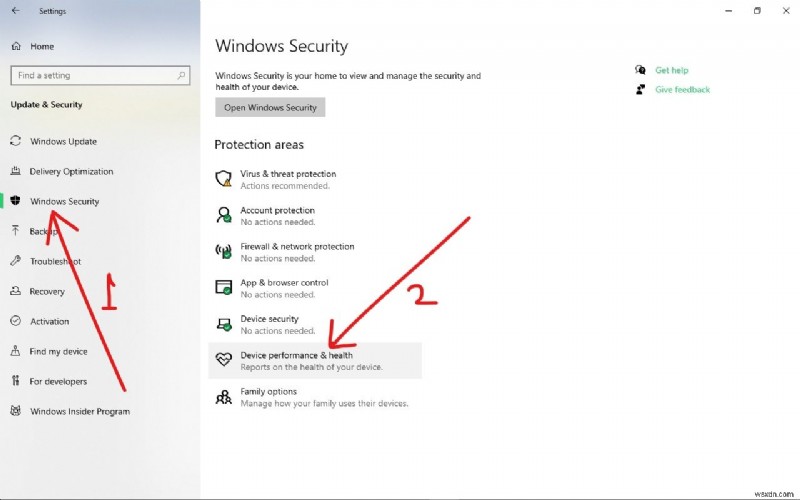Select Windows Security in the sidebar
The width and height of the screenshot is (800, 500).
[x=64, y=201]
